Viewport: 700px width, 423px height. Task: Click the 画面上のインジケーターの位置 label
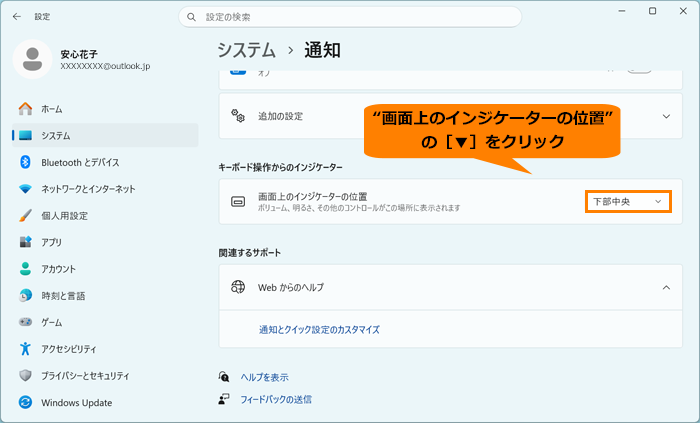coord(312,196)
